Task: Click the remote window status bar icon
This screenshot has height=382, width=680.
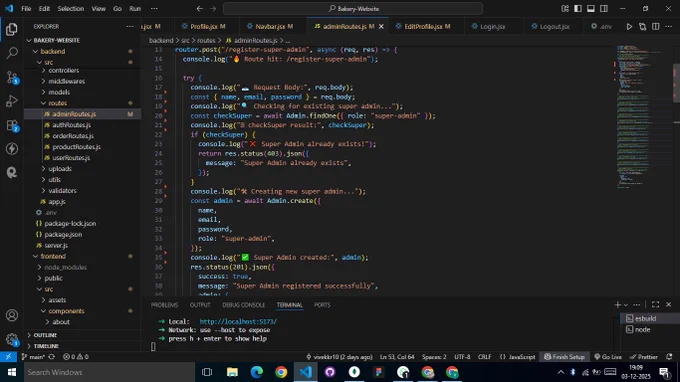Action: pos(8,357)
